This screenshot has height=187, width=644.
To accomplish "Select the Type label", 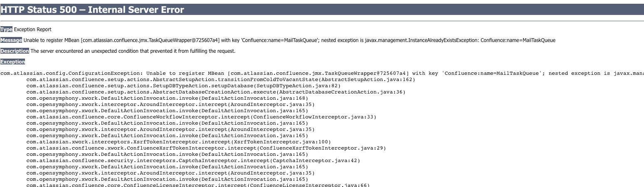I will pos(6,30).
